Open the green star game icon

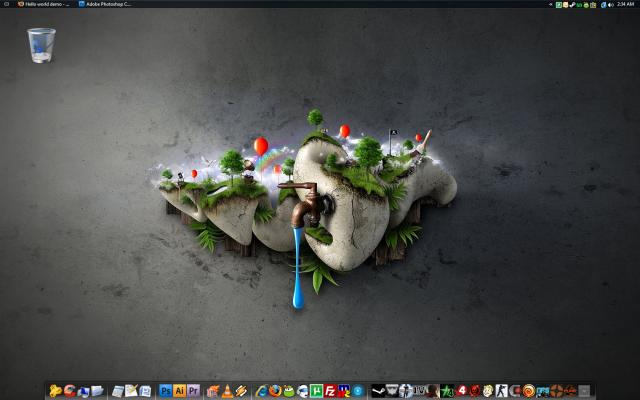(x=447, y=391)
